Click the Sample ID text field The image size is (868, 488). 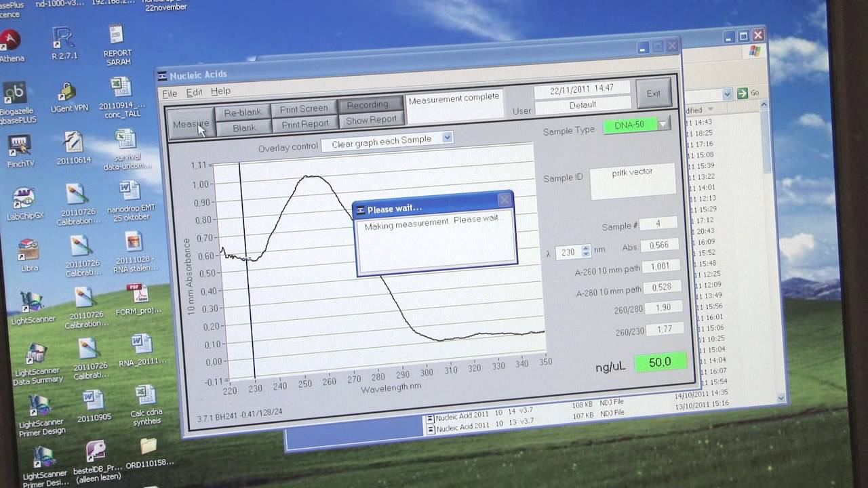(x=633, y=181)
